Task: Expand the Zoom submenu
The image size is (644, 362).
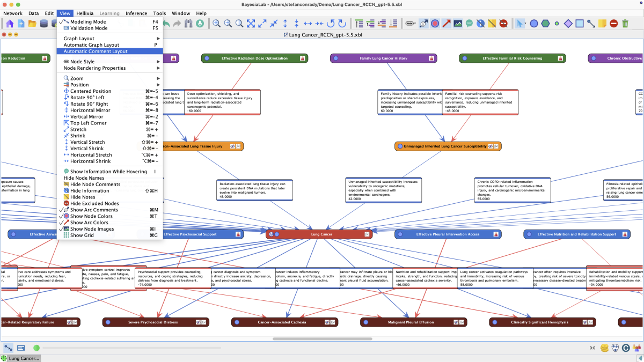Action: (109, 78)
